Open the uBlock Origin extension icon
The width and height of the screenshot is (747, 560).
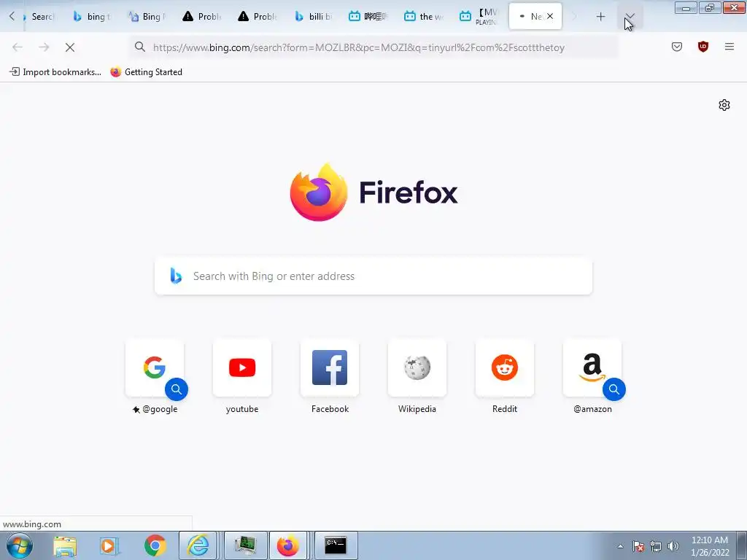point(703,47)
